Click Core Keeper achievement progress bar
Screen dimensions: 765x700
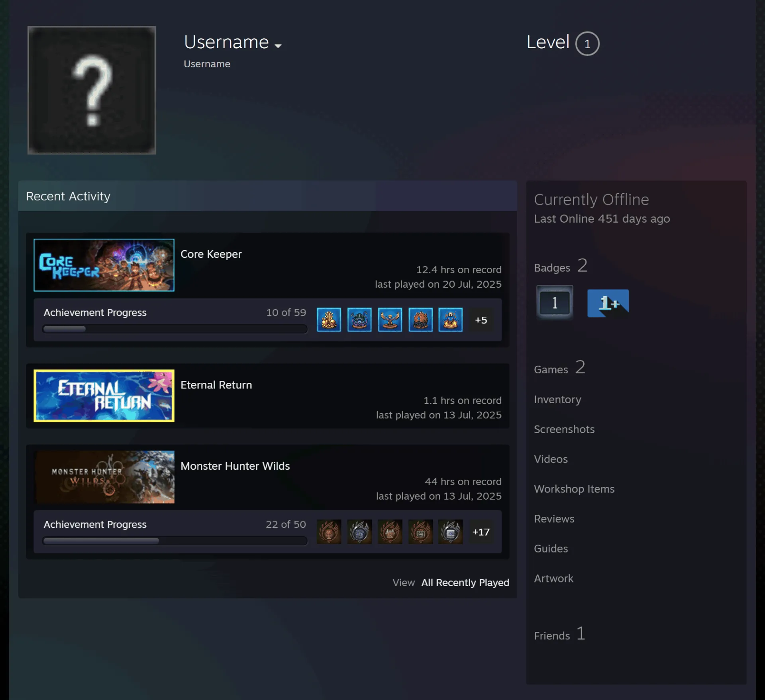click(175, 329)
